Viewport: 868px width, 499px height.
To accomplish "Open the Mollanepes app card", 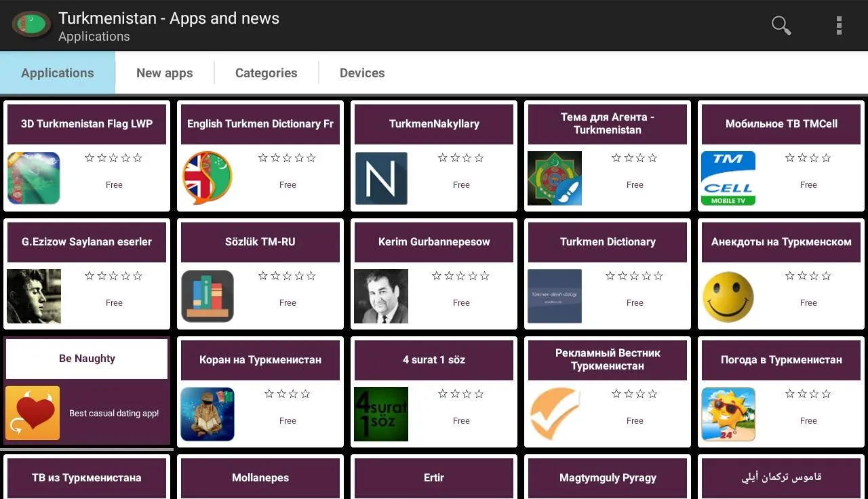I will pos(260,477).
